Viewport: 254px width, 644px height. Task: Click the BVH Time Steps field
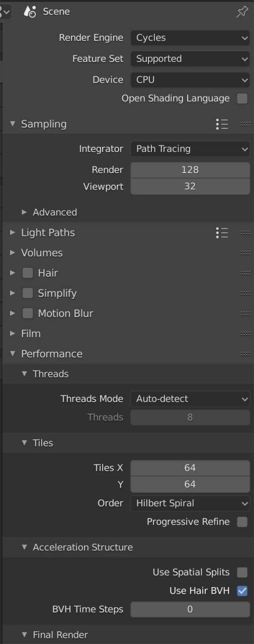pyautogui.click(x=190, y=609)
